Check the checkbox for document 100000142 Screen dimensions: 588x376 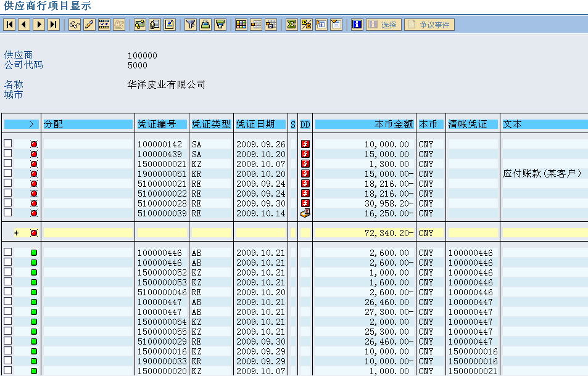pyautogui.click(x=7, y=144)
